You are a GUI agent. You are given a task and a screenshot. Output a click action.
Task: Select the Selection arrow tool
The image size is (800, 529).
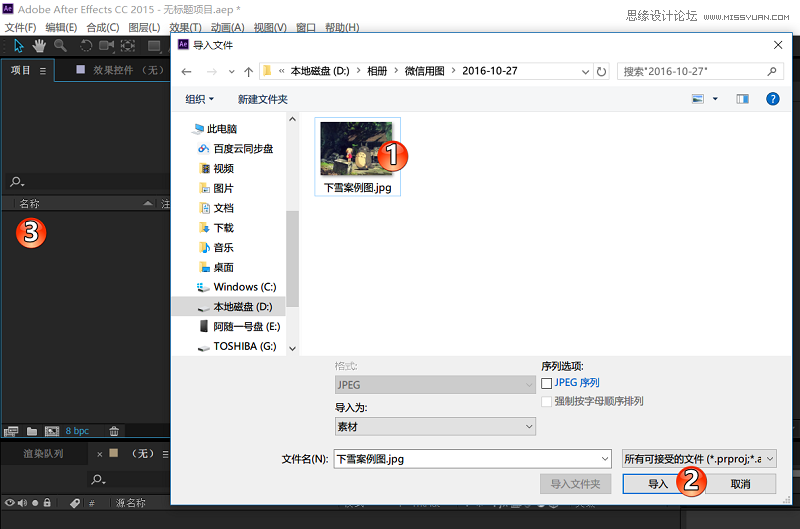(18, 46)
